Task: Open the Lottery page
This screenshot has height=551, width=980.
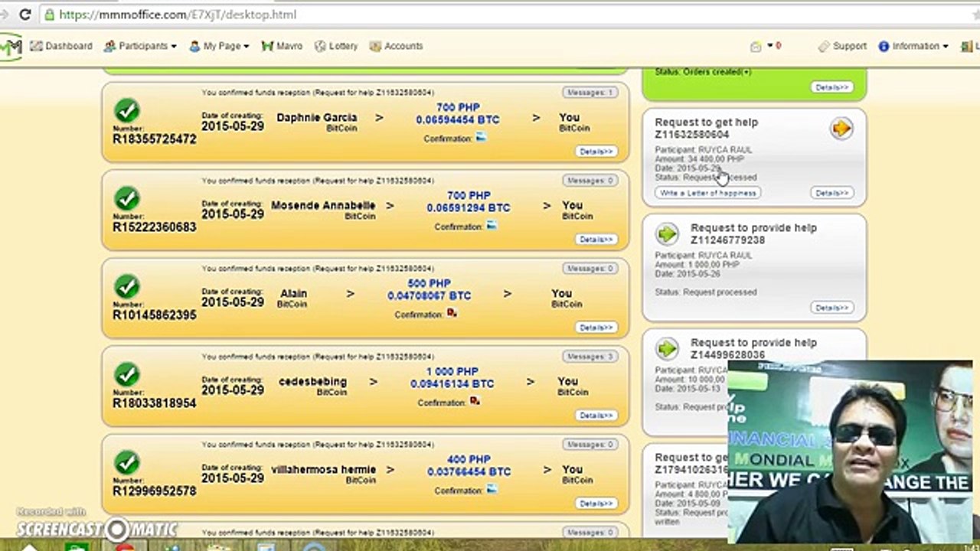Action: click(336, 46)
